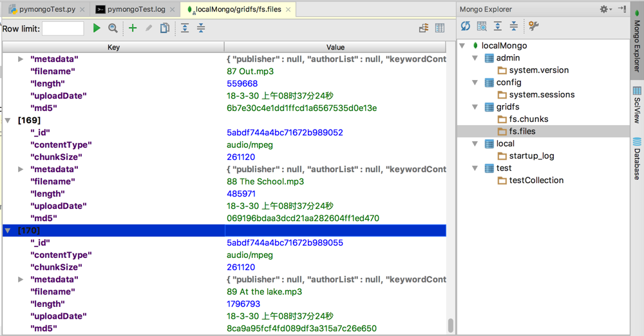The height and width of the screenshot is (336, 644).
Task: Collapse all nodes in Mongo Explorer
Action: 514,26
